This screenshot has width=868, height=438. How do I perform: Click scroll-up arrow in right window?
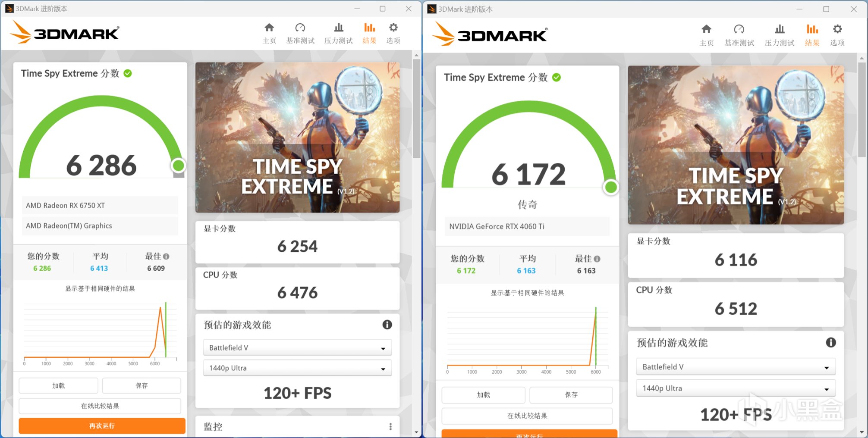(x=862, y=58)
